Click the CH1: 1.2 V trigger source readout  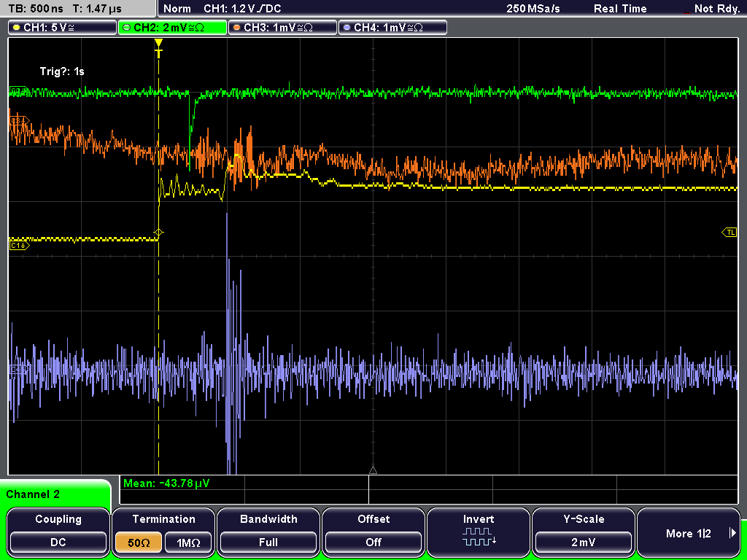(242, 9)
